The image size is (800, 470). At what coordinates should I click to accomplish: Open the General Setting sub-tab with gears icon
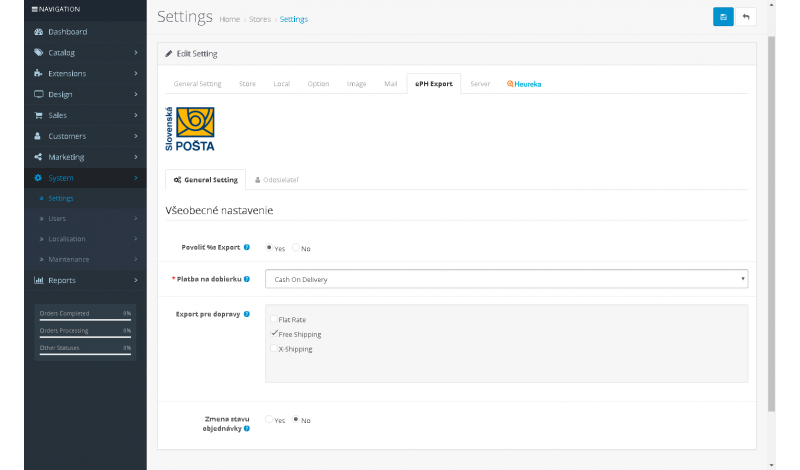point(206,180)
